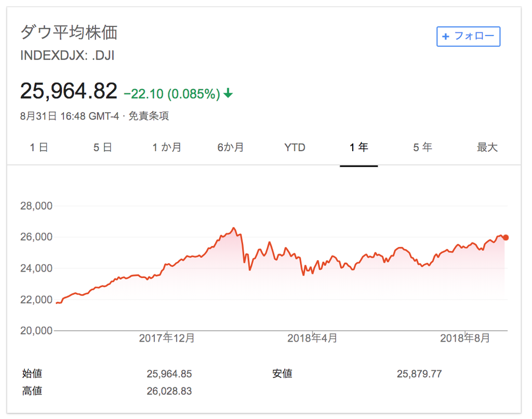Switch to the 5 日 range tab

[x=103, y=147]
